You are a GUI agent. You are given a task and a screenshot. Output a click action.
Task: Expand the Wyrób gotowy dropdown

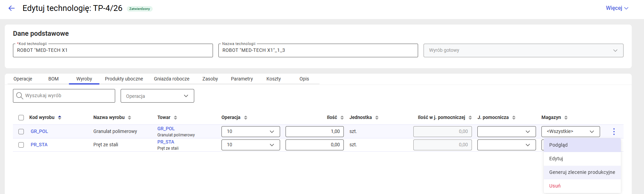[523, 50]
